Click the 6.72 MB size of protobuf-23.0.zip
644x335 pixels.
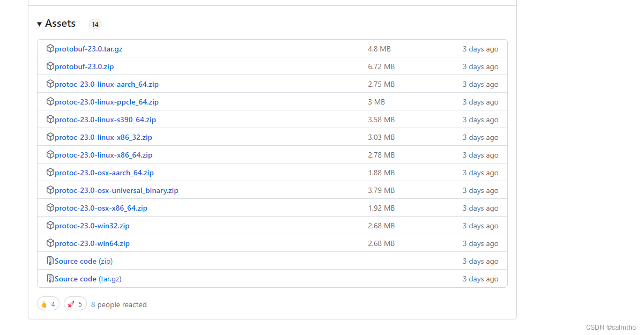click(381, 66)
